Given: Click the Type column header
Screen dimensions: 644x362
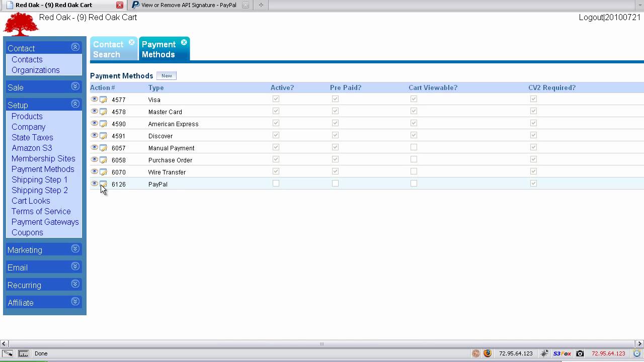Looking at the screenshot, I should tap(156, 87).
